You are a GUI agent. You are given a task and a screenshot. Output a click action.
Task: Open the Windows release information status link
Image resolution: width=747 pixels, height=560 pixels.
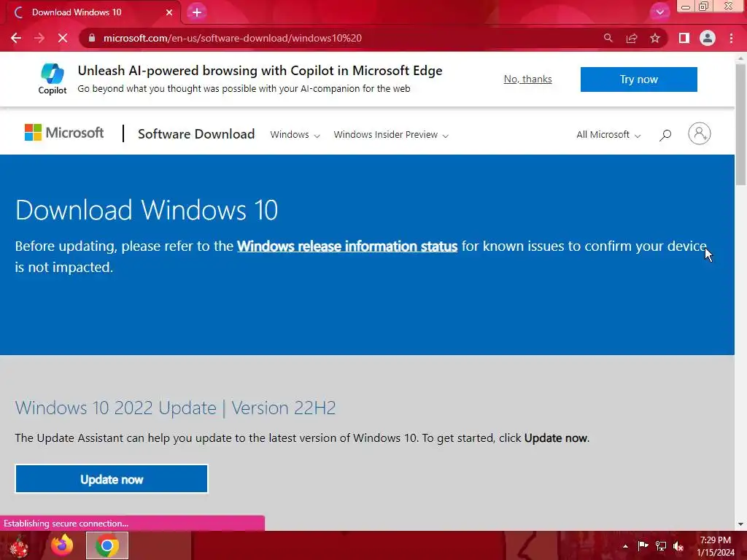click(x=347, y=246)
